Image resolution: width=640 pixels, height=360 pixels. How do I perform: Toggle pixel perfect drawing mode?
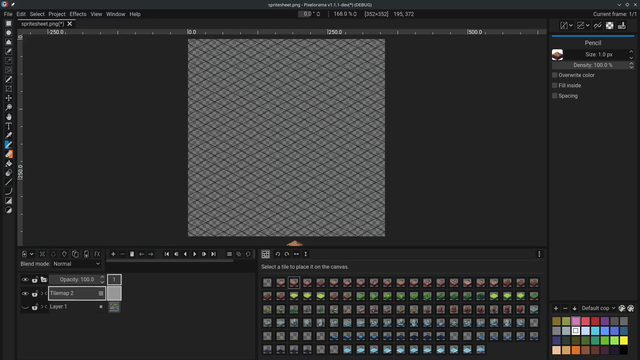click(598, 26)
